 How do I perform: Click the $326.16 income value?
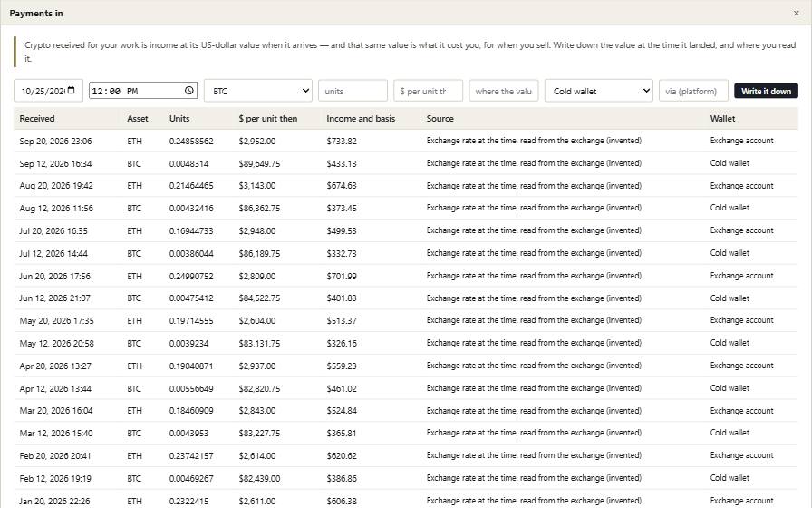(342, 343)
